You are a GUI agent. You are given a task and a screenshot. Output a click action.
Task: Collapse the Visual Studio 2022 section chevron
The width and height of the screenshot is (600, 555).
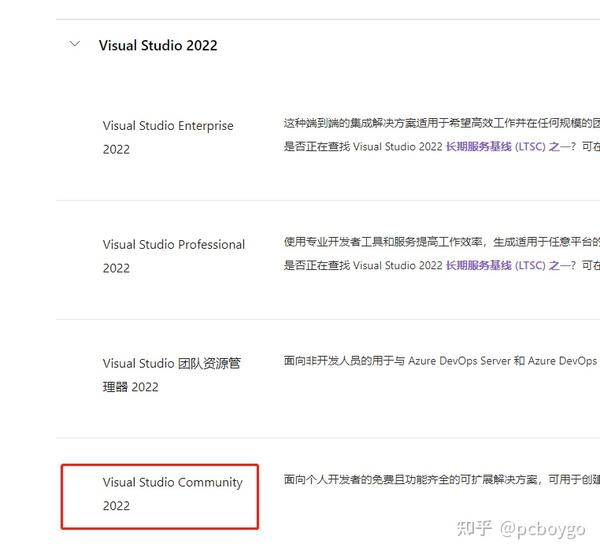click(x=75, y=44)
